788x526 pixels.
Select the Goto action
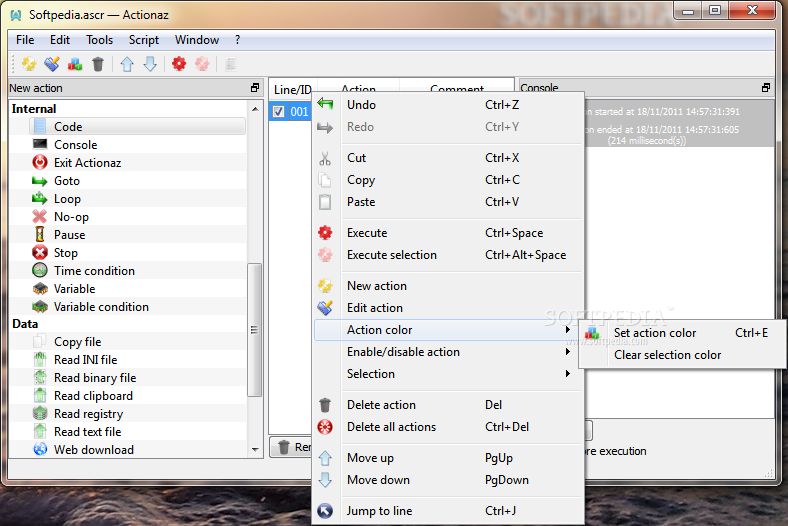137,181
